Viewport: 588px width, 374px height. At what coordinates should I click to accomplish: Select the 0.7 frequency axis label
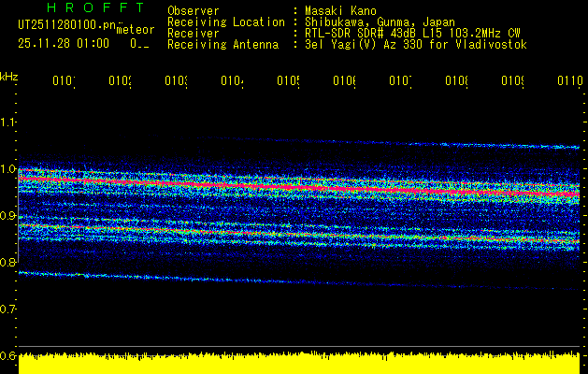click(x=9, y=309)
